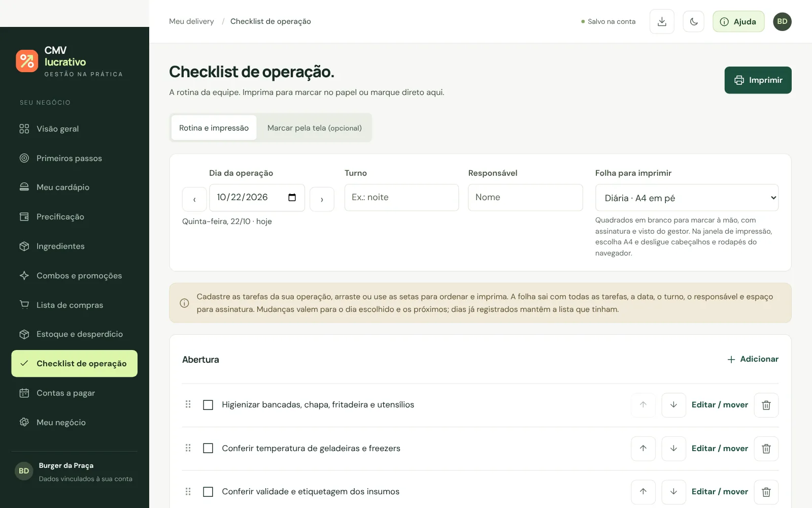The height and width of the screenshot is (508, 812).
Task: Click drag handle of 'Conferir validade' row
Action: tap(188, 491)
